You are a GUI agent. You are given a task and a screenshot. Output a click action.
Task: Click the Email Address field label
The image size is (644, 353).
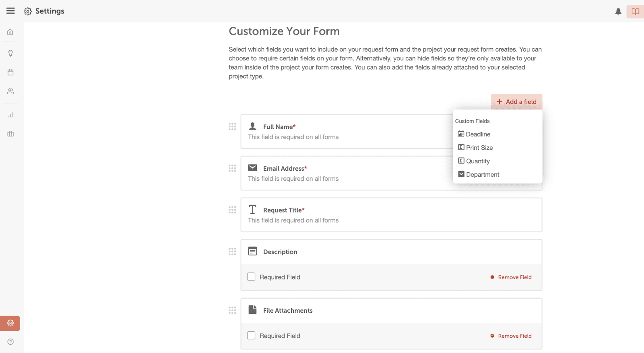tap(285, 169)
